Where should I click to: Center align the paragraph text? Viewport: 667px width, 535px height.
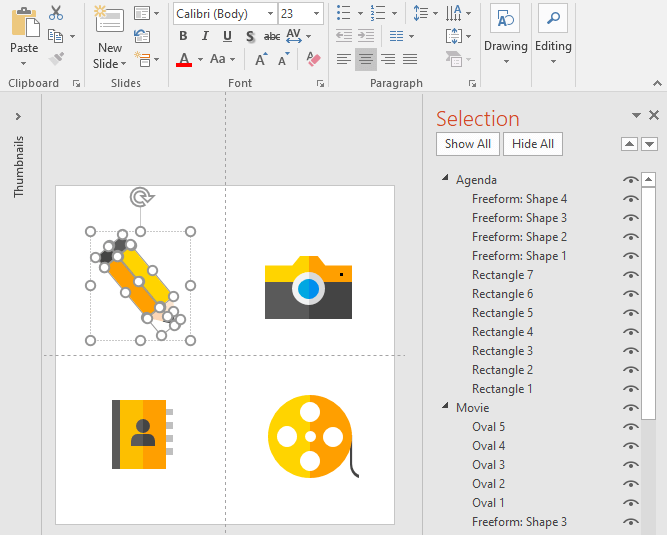click(x=366, y=59)
